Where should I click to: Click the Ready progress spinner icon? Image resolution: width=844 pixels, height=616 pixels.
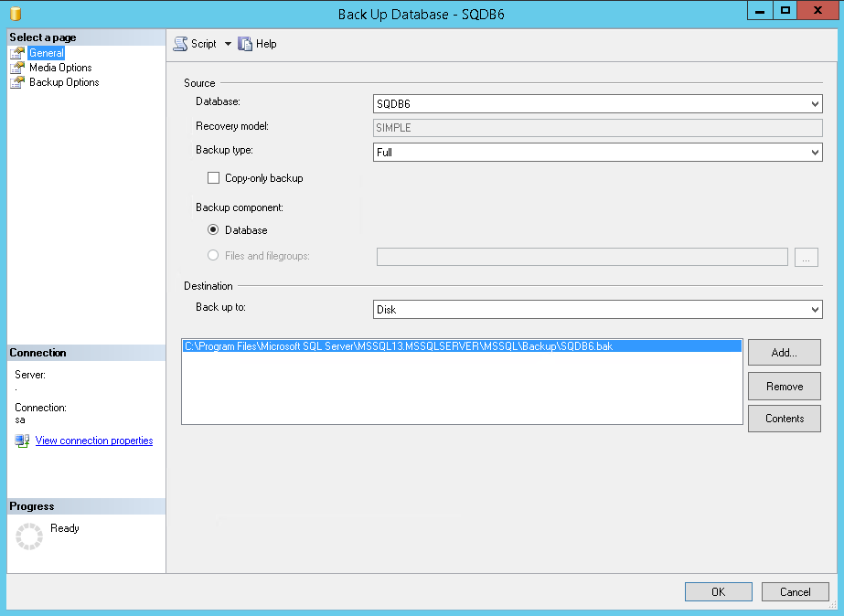(x=31, y=536)
